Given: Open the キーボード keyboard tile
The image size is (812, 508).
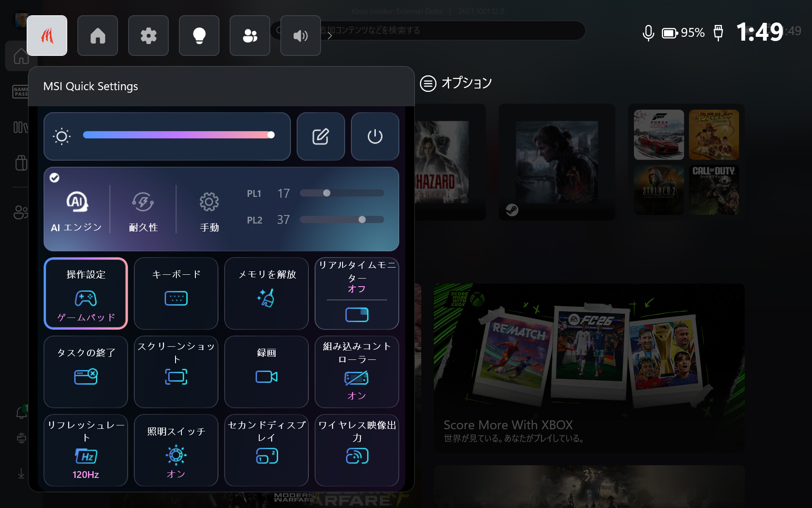Looking at the screenshot, I should click(176, 293).
